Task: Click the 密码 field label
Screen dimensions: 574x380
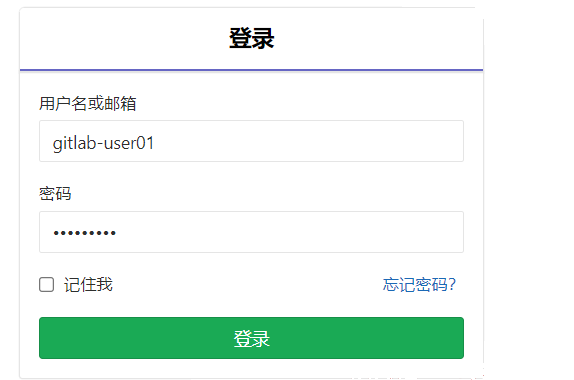Action: point(55,194)
